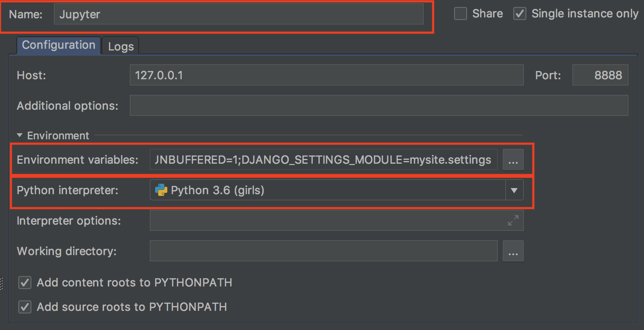Click the Additional options label
Screen dimensions: 644x330
tap(68, 106)
